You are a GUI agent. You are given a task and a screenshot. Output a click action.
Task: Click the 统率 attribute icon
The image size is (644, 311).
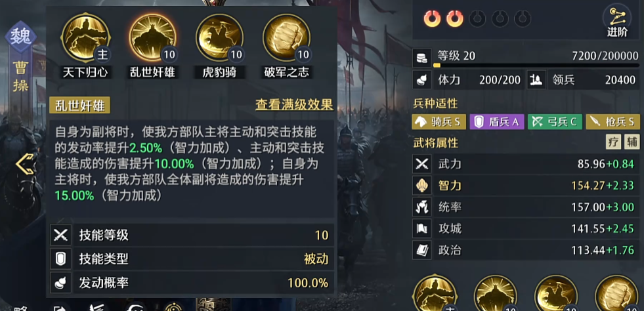422,207
